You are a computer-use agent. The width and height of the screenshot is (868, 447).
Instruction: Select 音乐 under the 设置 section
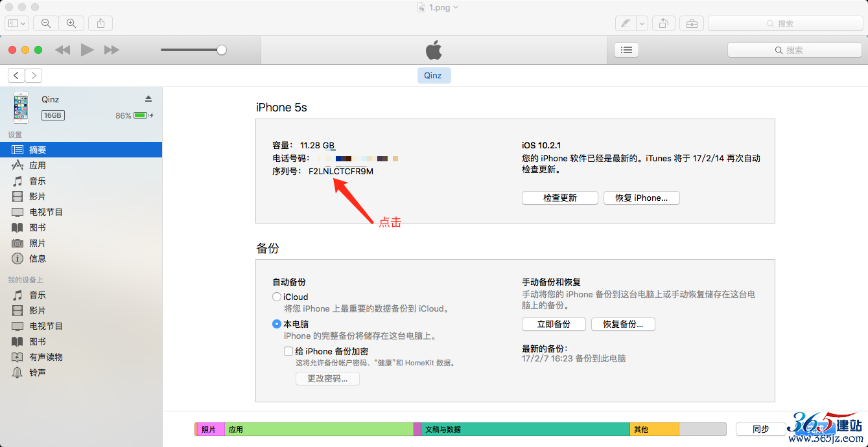81,181
